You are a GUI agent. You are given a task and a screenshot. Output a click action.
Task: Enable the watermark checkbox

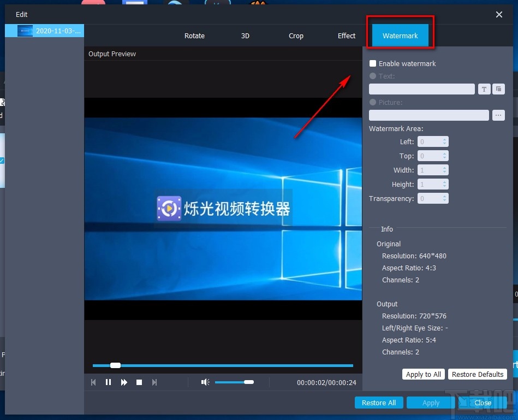click(373, 63)
